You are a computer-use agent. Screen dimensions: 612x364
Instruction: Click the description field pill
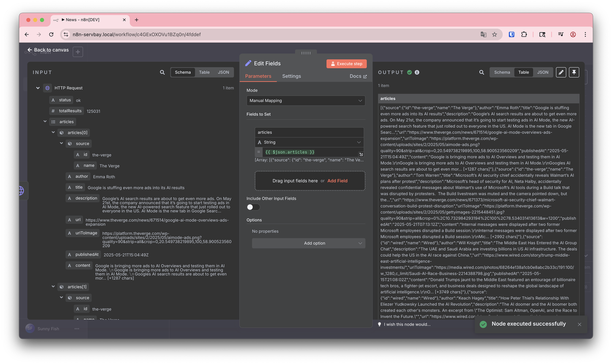point(83,198)
